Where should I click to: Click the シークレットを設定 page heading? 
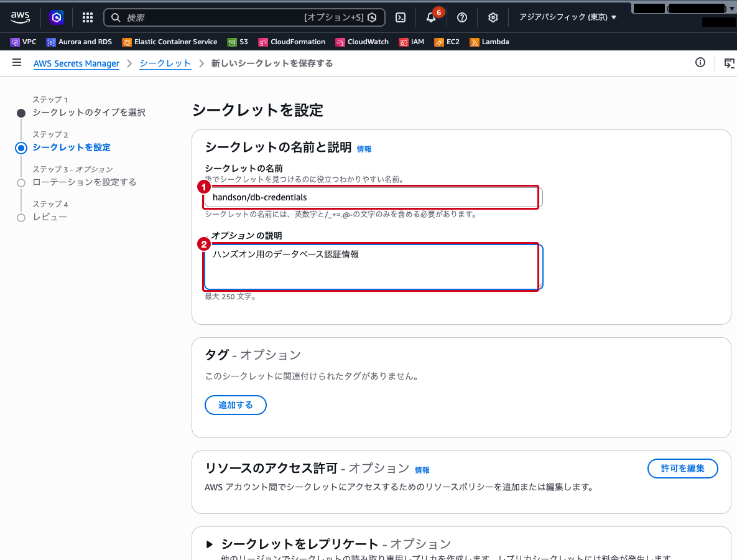tap(257, 110)
